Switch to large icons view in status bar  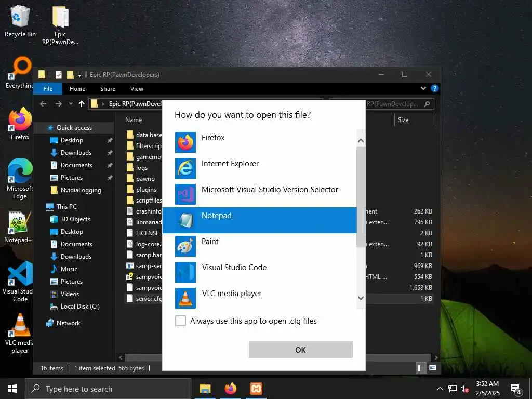coord(433,368)
